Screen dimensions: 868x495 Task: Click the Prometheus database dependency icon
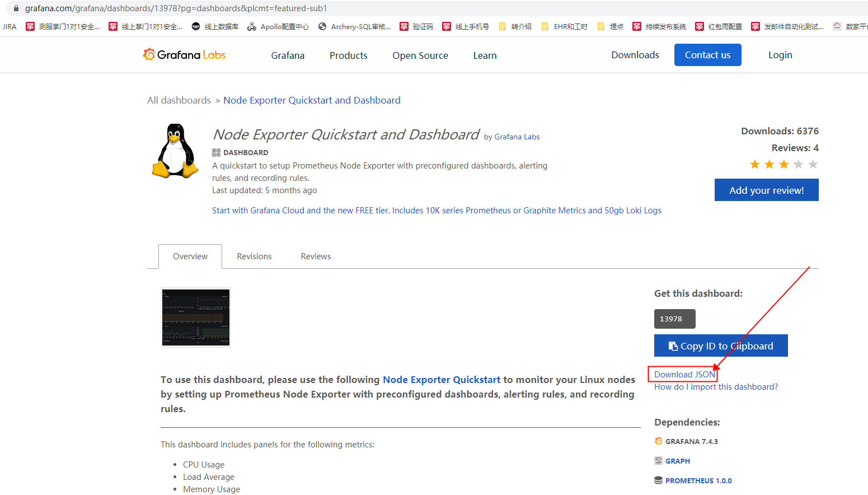pos(659,480)
